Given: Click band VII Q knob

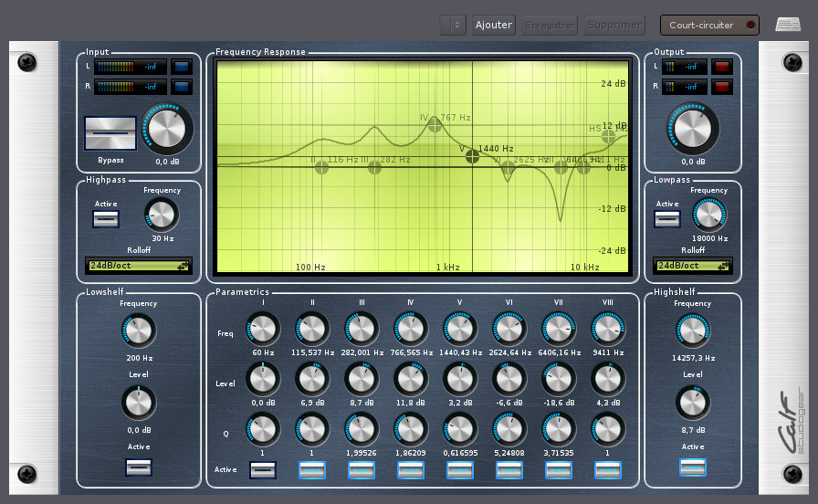Looking at the screenshot, I should pos(558,427).
